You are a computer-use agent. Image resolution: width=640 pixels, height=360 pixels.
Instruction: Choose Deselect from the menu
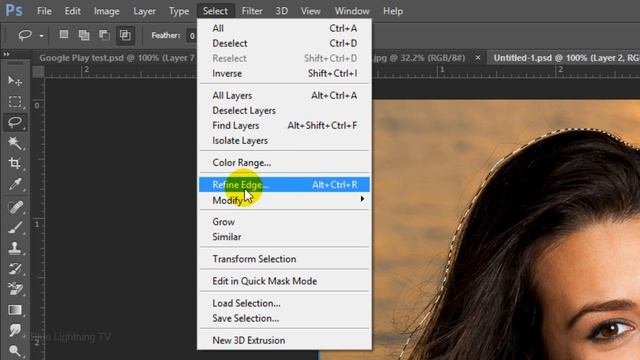coord(284,43)
